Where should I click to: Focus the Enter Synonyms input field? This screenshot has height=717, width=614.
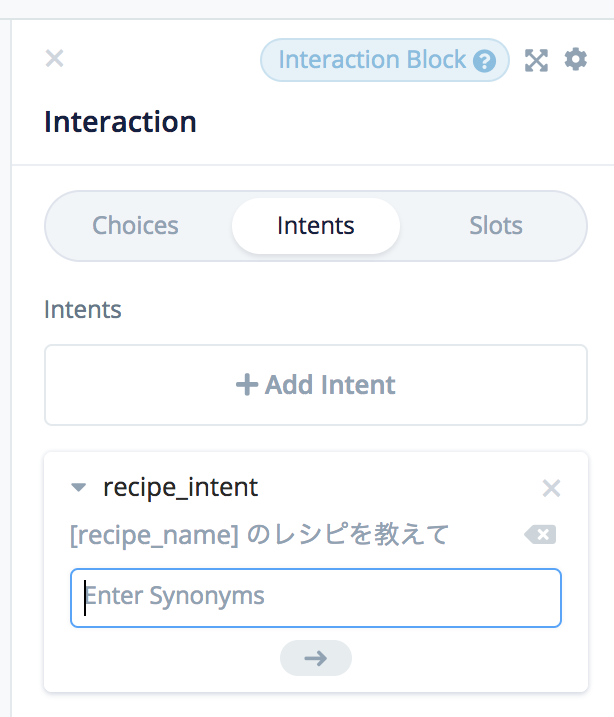tap(315, 597)
